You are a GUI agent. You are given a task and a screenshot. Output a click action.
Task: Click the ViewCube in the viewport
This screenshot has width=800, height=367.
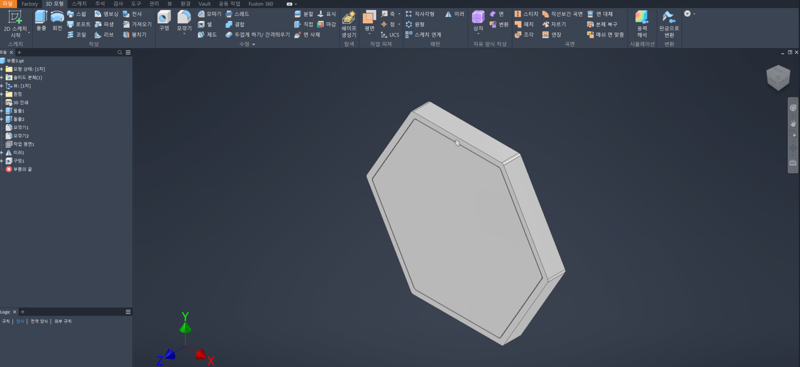click(x=778, y=78)
